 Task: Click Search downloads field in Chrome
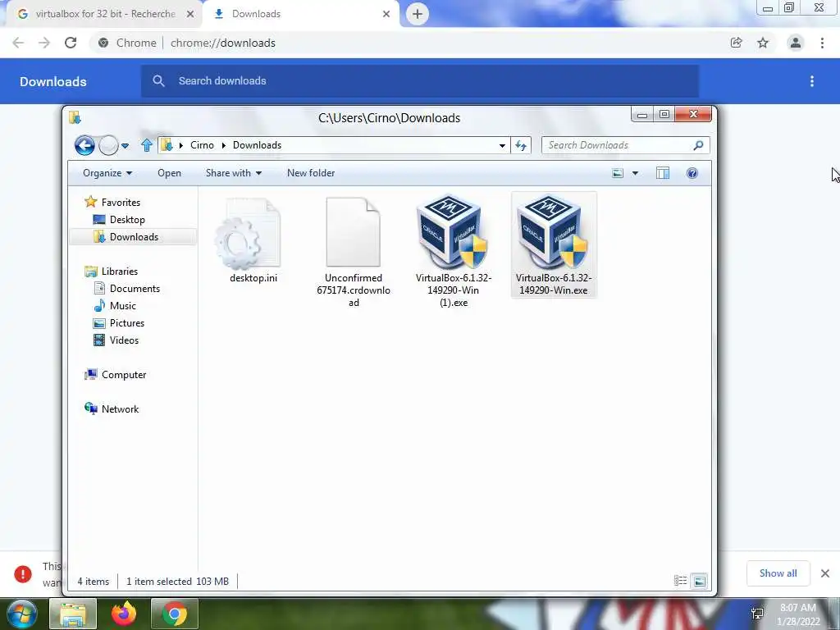[420, 81]
